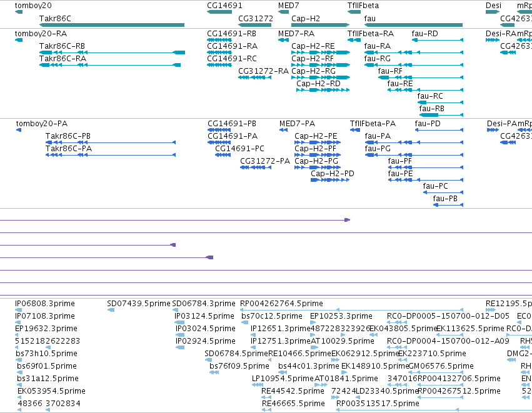Click protein Takr86C-PA
532x413 pixels.
point(69,149)
